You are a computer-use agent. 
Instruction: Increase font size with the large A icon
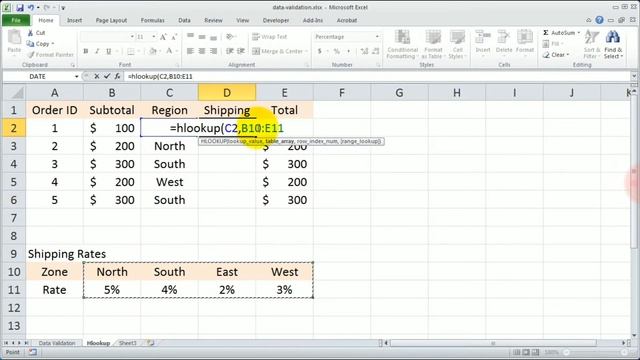click(x=163, y=37)
